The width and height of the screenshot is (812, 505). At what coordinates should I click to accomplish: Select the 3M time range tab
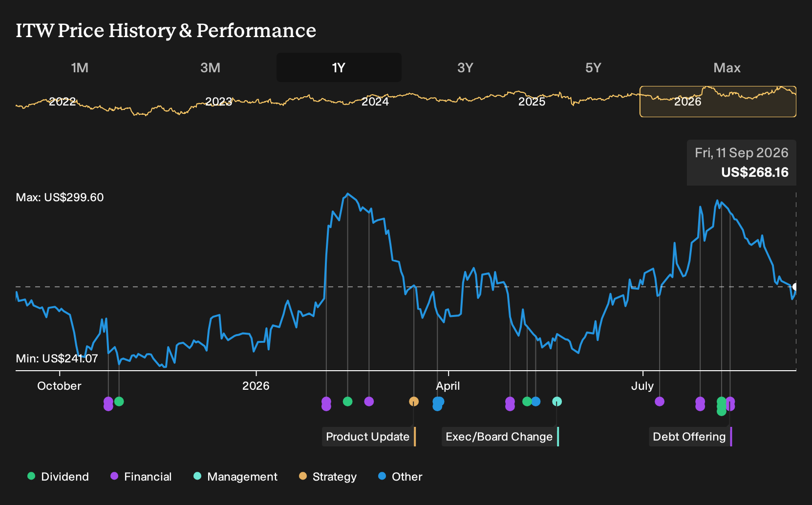tap(210, 68)
